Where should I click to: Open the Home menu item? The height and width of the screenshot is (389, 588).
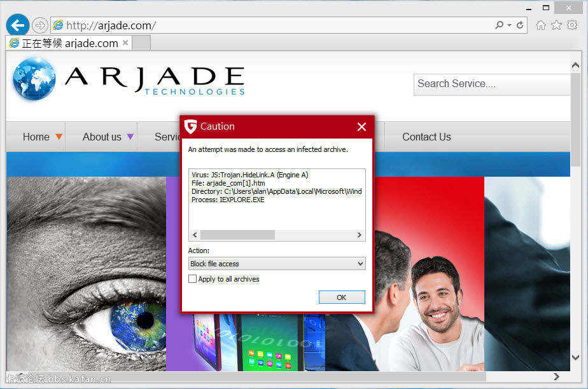[36, 137]
